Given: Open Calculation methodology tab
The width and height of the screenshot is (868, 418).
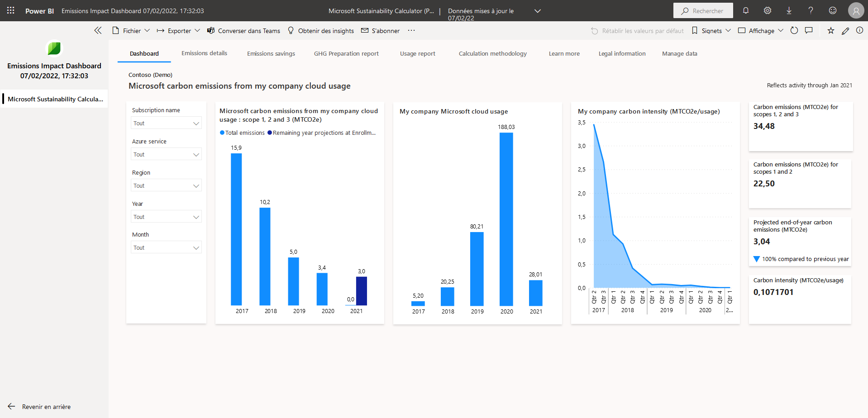Looking at the screenshot, I should (x=493, y=53).
